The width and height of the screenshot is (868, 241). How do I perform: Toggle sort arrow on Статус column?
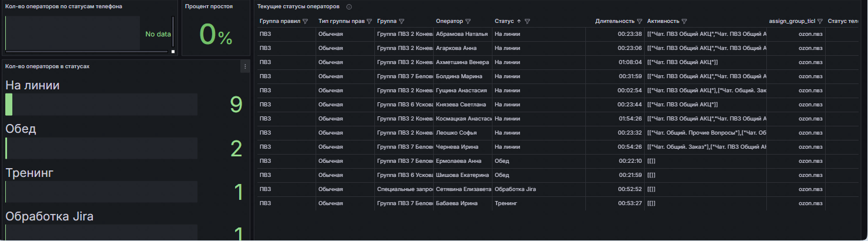coord(518,21)
